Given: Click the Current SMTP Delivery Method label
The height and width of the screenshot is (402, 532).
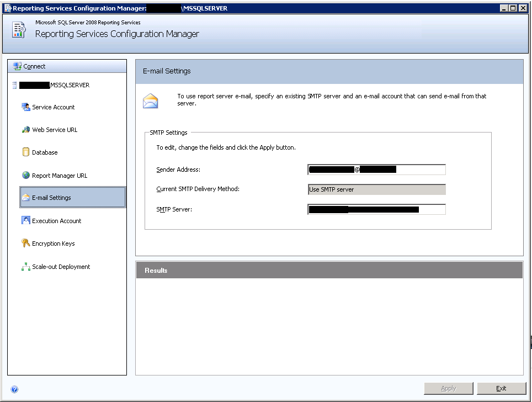Looking at the screenshot, I should [x=198, y=189].
